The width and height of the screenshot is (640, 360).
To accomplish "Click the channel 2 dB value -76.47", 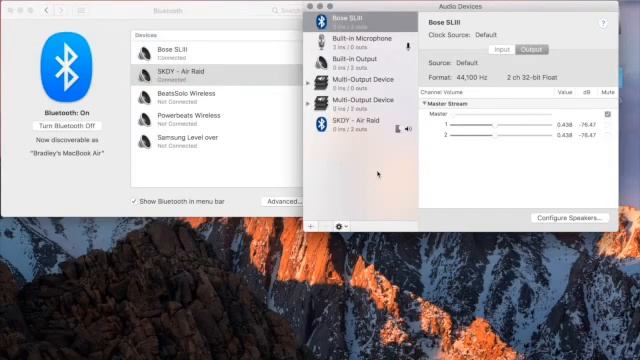I will 587,135.
